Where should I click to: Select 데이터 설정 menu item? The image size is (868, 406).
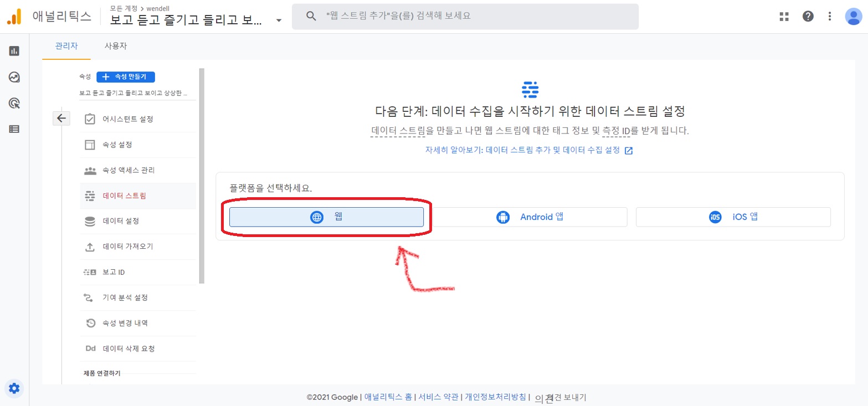138,221
